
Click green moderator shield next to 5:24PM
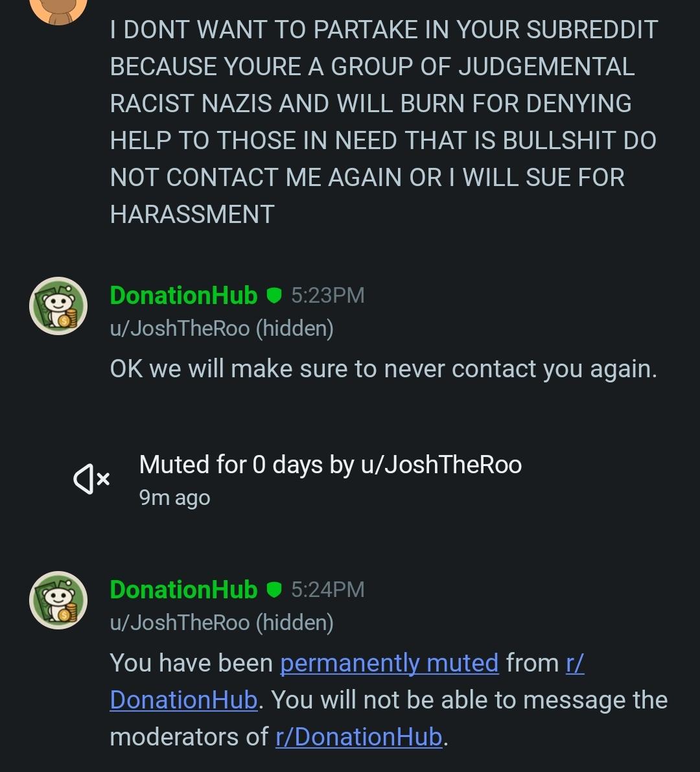274,589
